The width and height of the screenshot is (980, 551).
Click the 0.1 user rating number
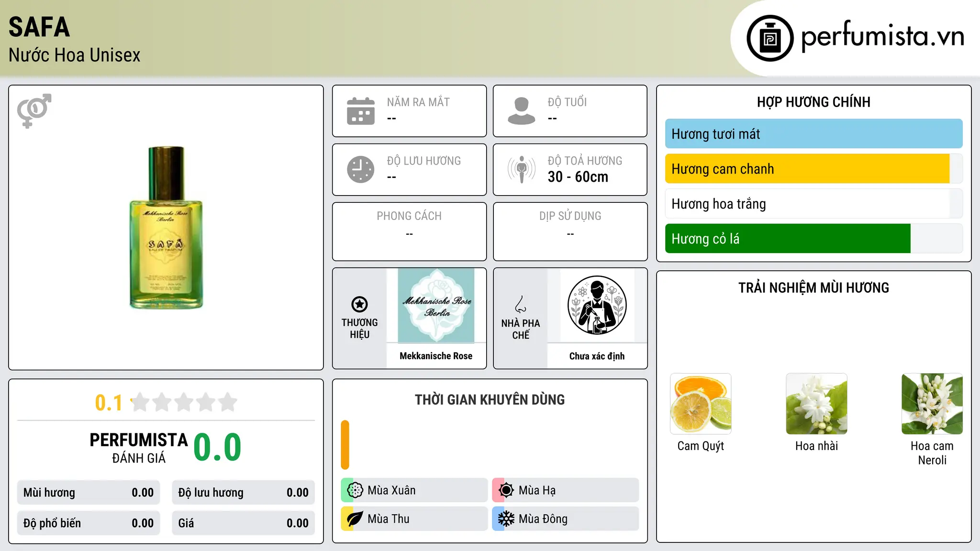click(109, 403)
